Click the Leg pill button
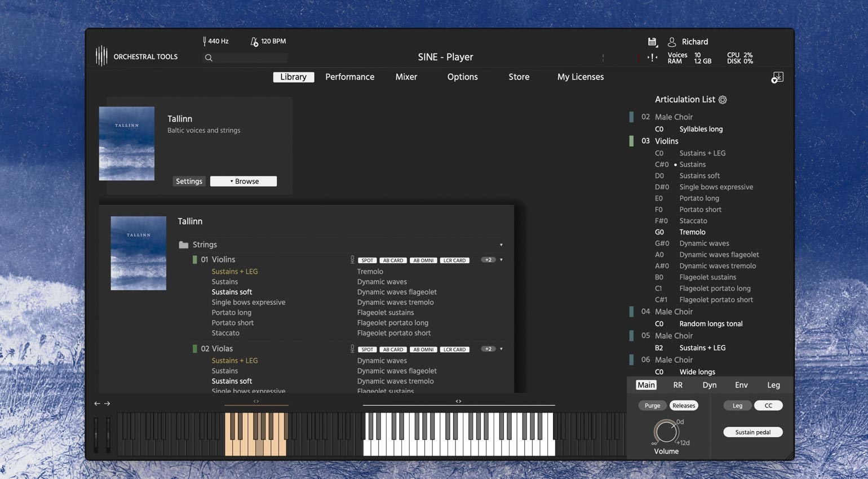 pyautogui.click(x=737, y=406)
